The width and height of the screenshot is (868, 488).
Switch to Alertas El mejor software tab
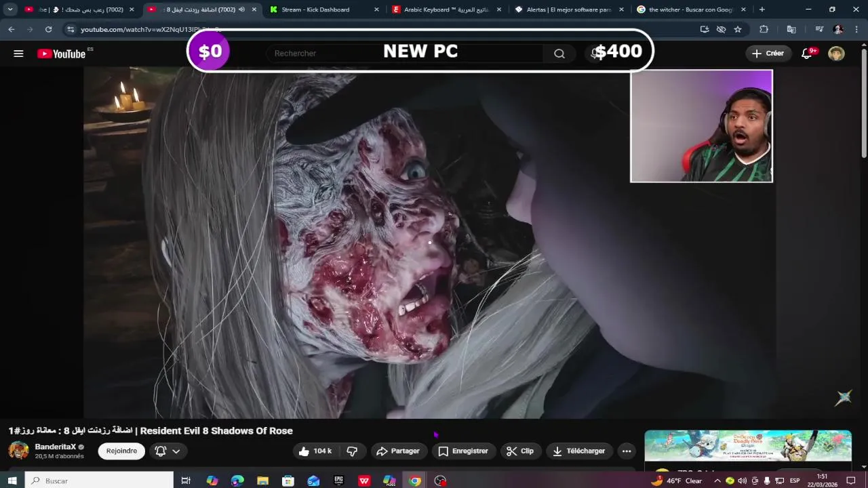[570, 9]
